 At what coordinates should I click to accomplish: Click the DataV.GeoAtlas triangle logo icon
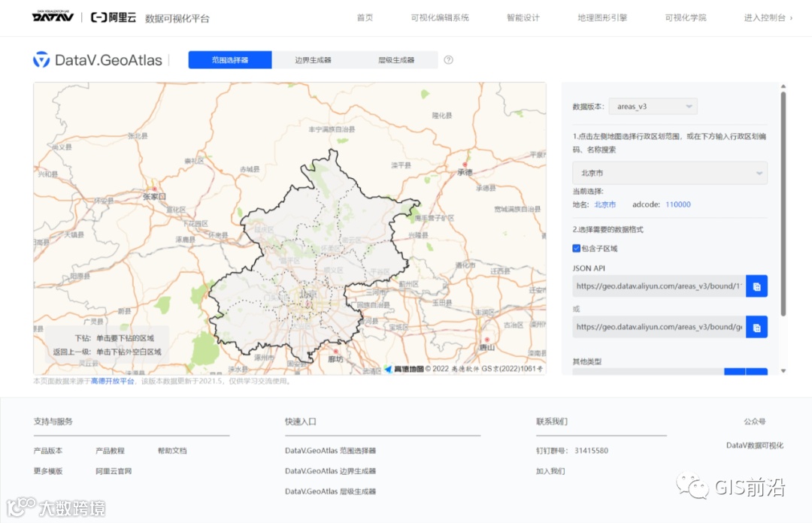(x=41, y=59)
